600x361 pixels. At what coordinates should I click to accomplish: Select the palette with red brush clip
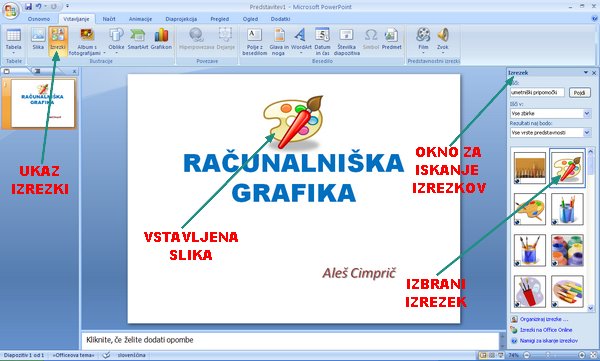567,168
